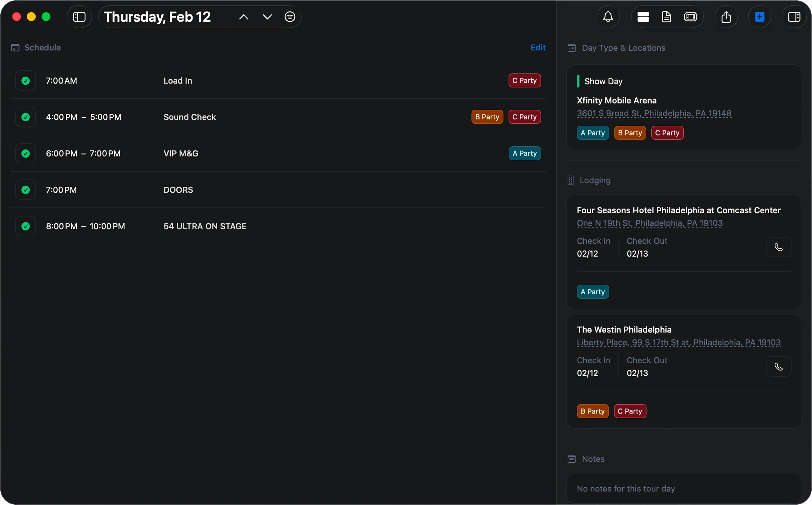The width and height of the screenshot is (812, 505).
Task: Open the Xfinity Mobile Arena address link
Action: 654,113
